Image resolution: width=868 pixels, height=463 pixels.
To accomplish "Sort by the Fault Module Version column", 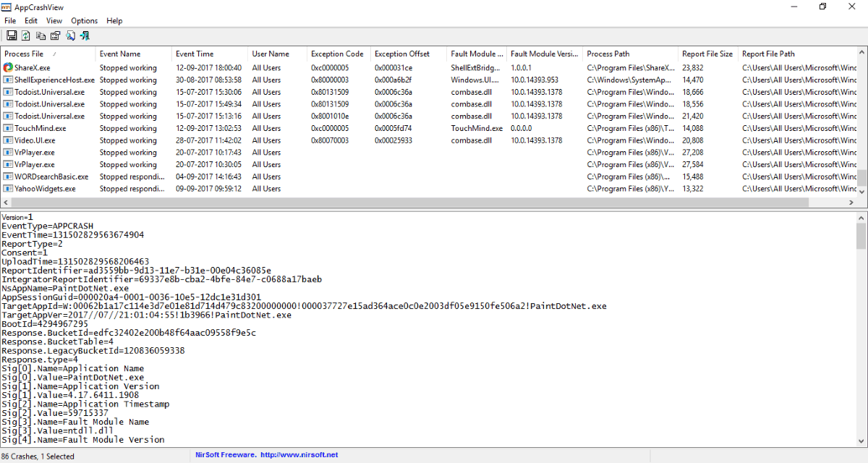I will [x=545, y=54].
